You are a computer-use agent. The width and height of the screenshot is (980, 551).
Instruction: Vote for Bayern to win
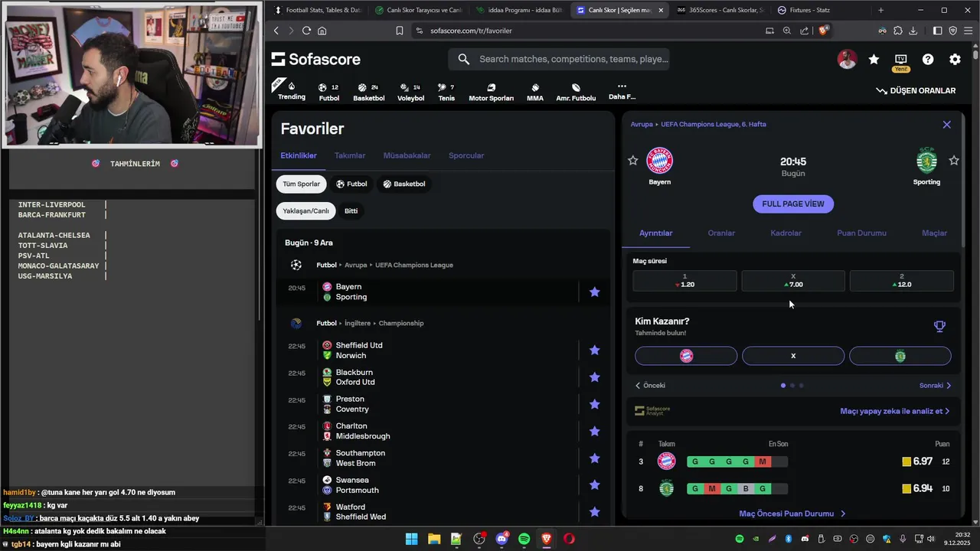[686, 356]
